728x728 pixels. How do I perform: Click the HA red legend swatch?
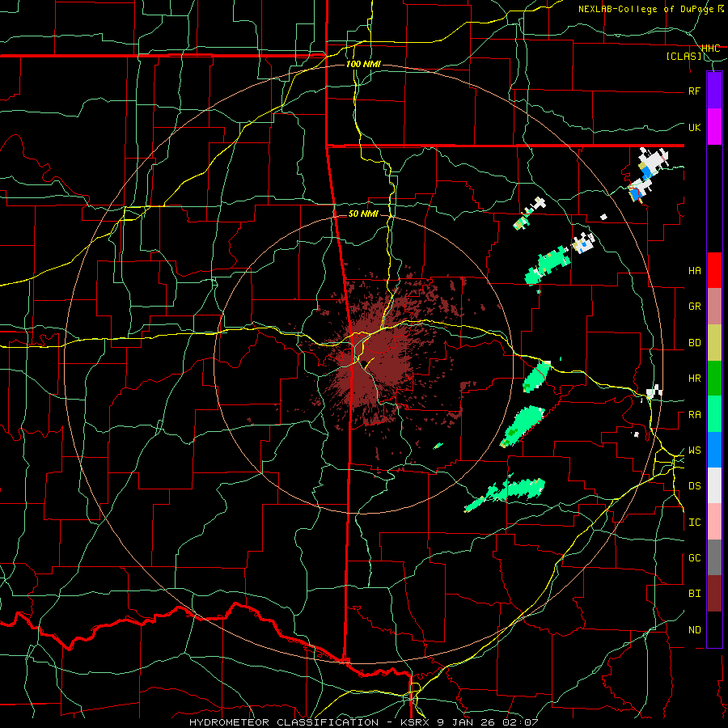click(714, 270)
